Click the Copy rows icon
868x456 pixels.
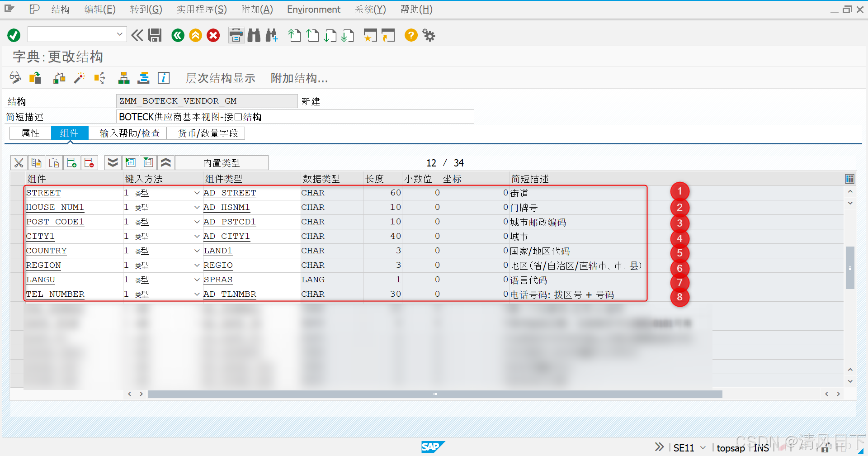36,162
